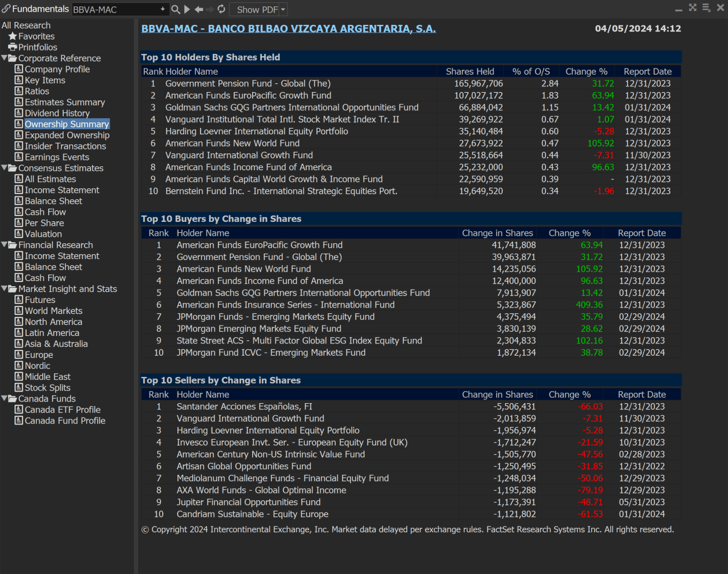Open the North America market page

[x=53, y=323]
